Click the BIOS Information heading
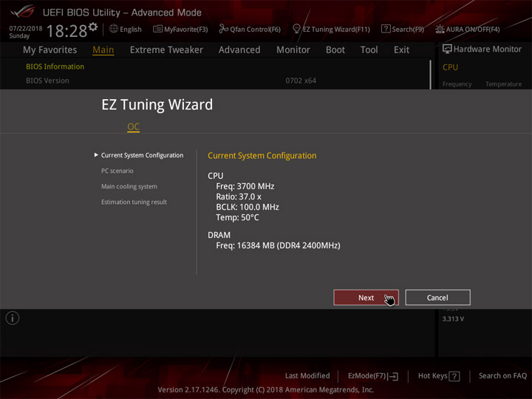The image size is (532, 399). [55, 66]
